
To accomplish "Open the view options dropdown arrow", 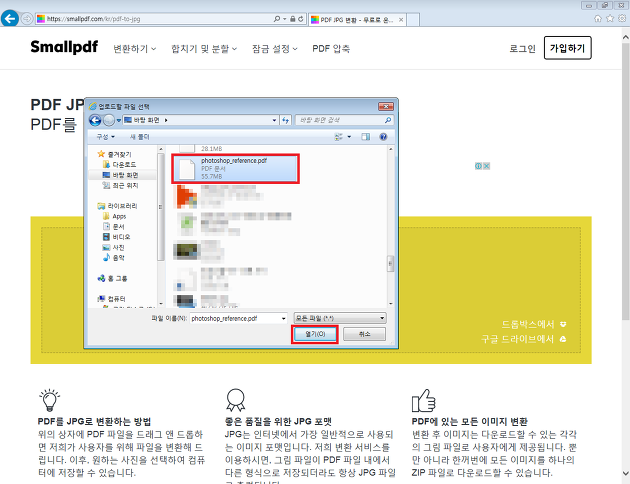I will (349, 137).
